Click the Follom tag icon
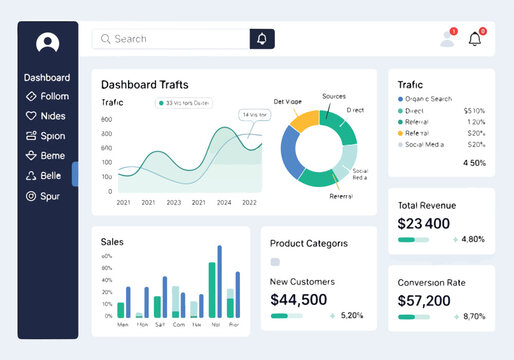Image resolution: width=514 pixels, height=360 pixels. [x=31, y=96]
